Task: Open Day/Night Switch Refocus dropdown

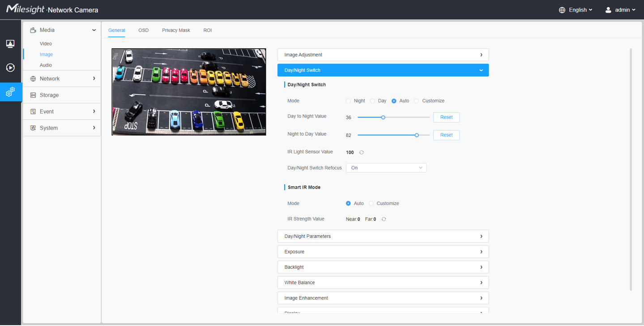Action: coord(386,168)
